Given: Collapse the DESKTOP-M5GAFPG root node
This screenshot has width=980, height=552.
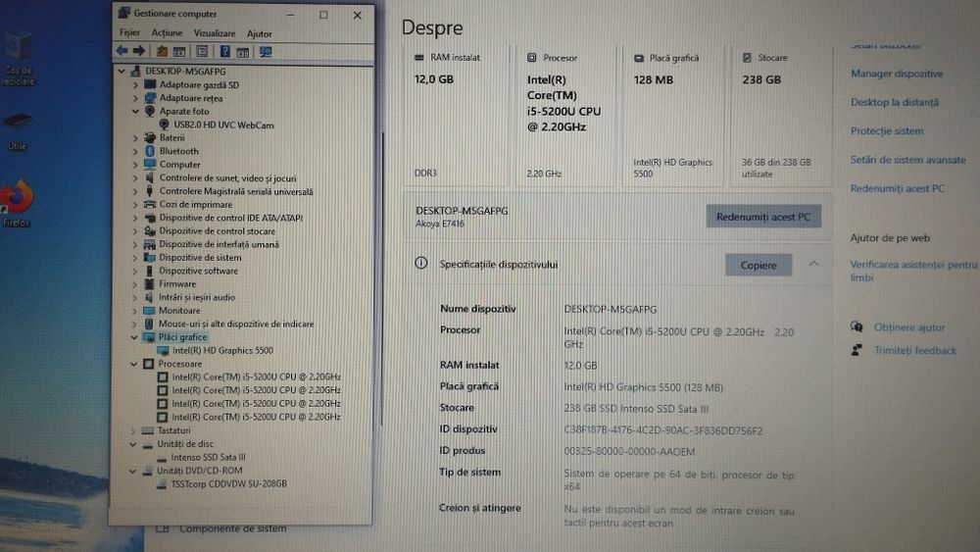Looking at the screenshot, I should 122,72.
